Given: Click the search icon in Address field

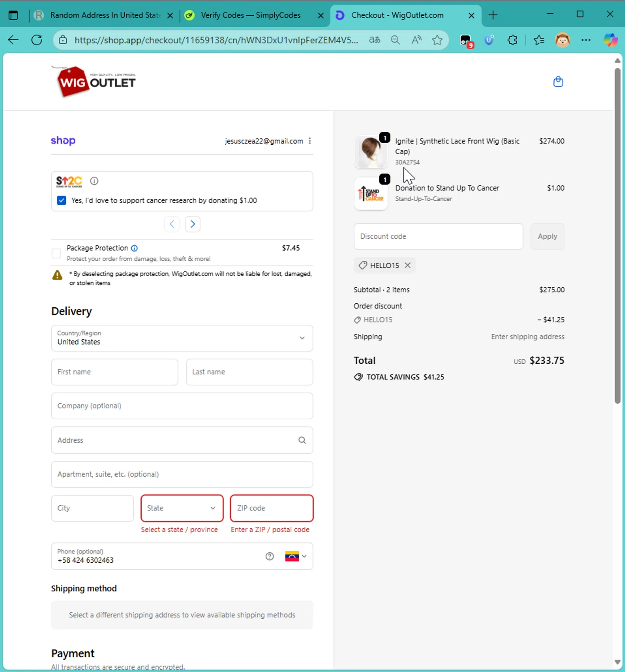Looking at the screenshot, I should pyautogui.click(x=302, y=440).
